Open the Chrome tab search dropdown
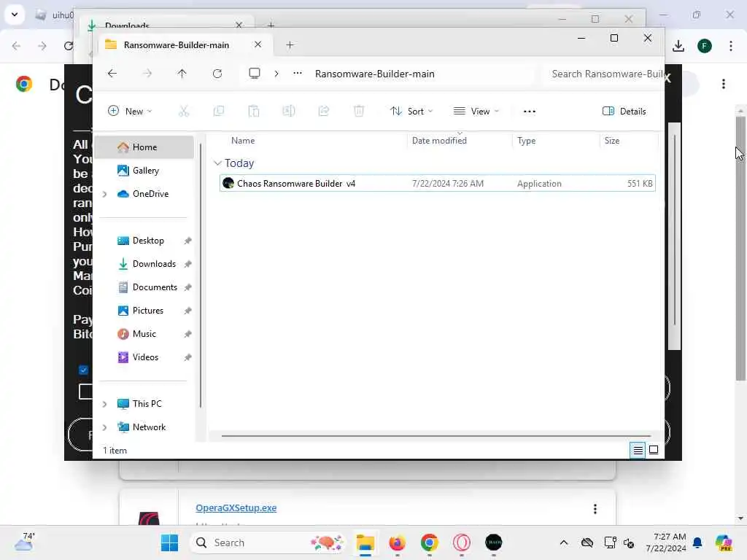 click(x=15, y=15)
